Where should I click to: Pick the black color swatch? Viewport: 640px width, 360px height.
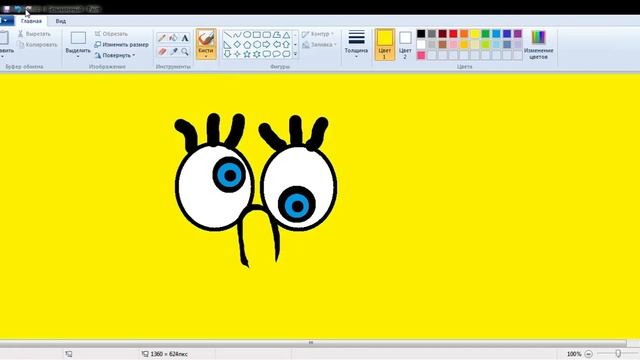pyautogui.click(x=421, y=33)
